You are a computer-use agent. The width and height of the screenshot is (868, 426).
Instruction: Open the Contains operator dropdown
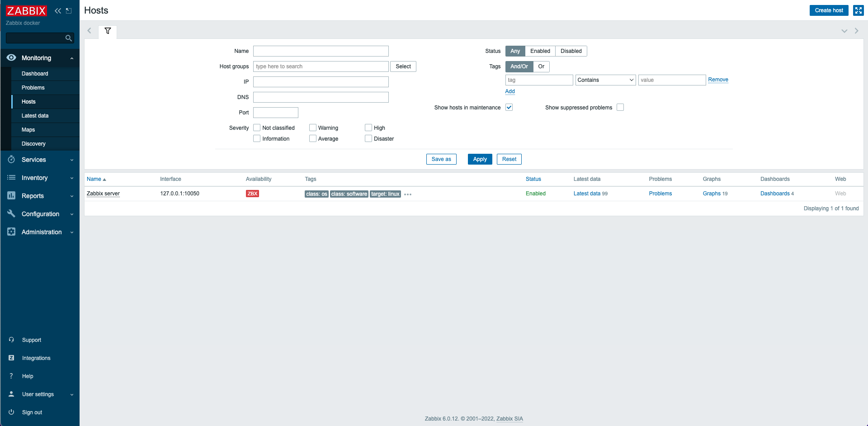click(x=605, y=80)
